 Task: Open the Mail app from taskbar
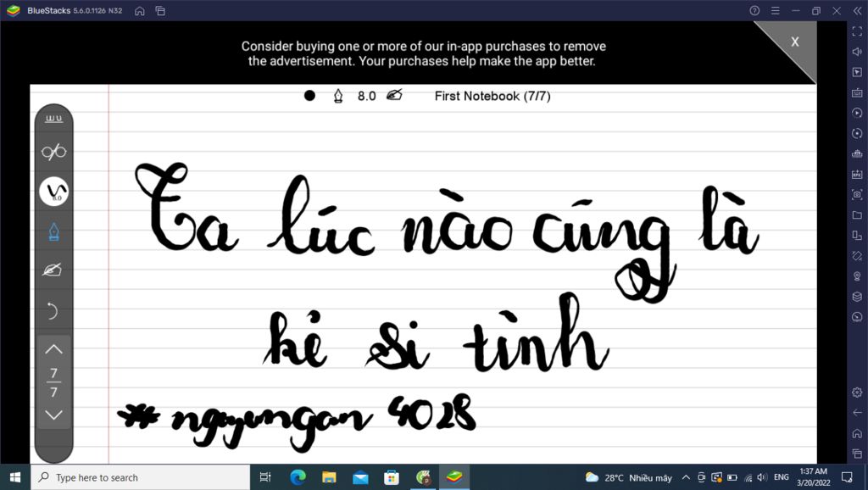(360, 477)
